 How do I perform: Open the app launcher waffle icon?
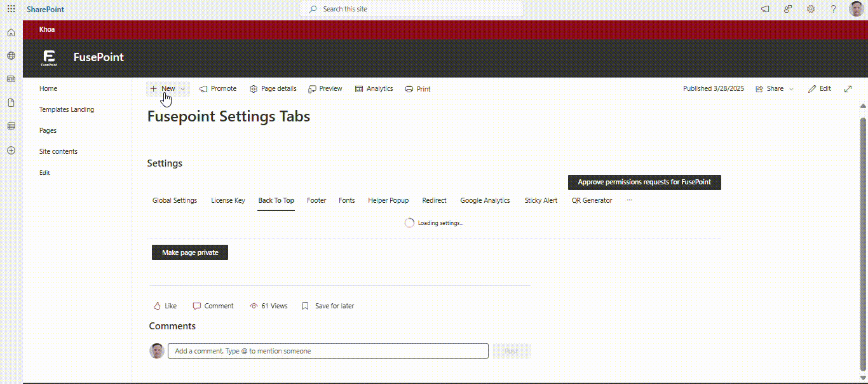(11, 10)
